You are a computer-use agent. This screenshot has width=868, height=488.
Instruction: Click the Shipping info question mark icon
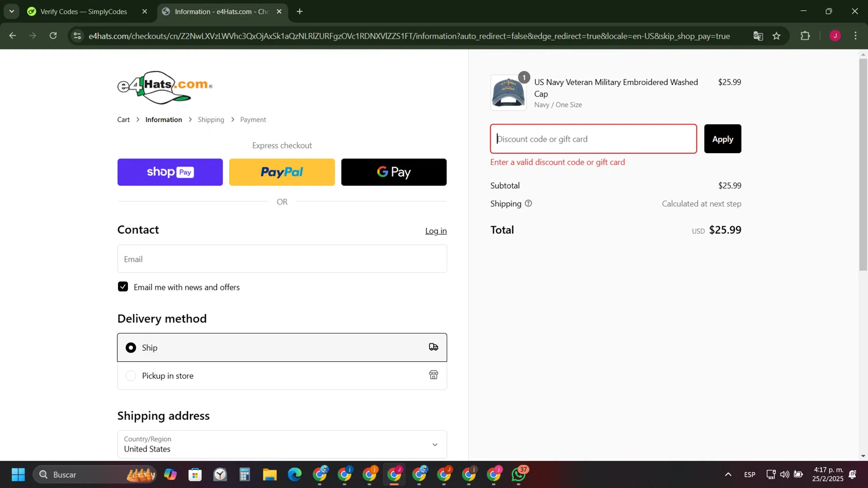point(528,204)
